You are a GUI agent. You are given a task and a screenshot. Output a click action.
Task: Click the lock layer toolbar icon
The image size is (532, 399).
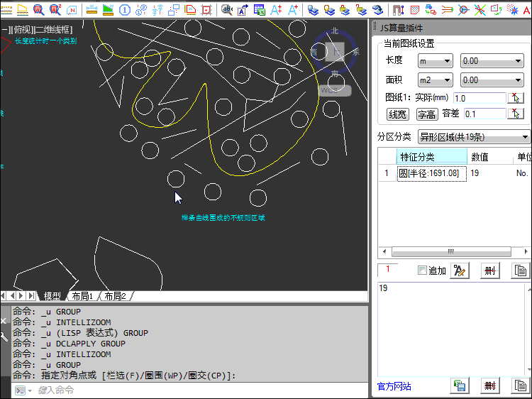pos(345,10)
